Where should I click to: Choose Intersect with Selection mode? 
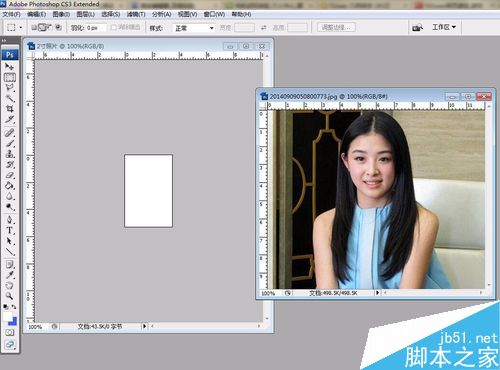point(58,27)
